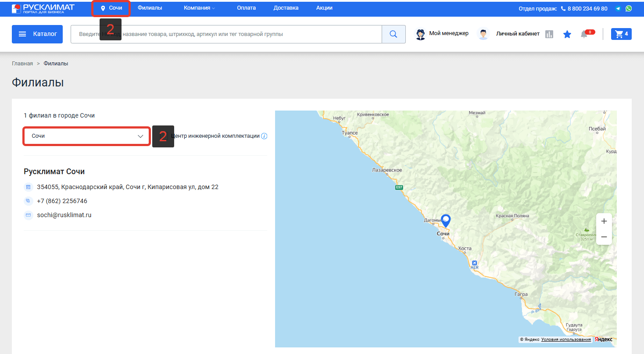644x354 pixels.
Task: Call sales phone 8 800 234 69 80
Action: click(x=587, y=8)
